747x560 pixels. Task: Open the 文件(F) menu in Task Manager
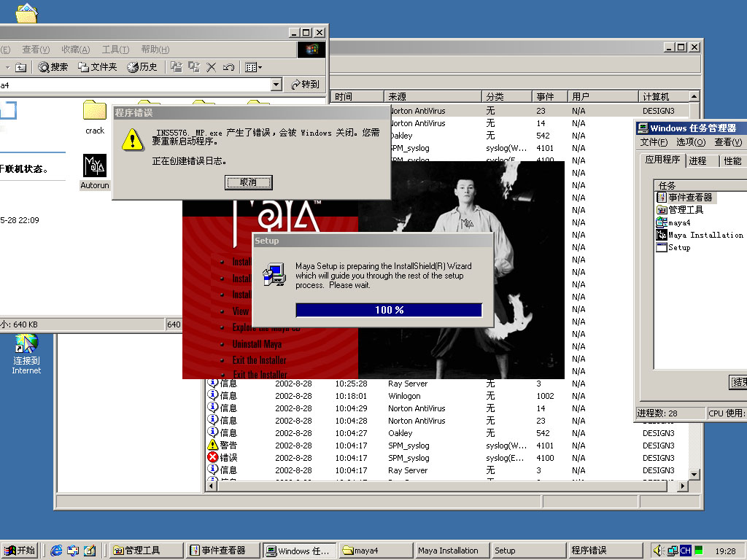point(654,142)
